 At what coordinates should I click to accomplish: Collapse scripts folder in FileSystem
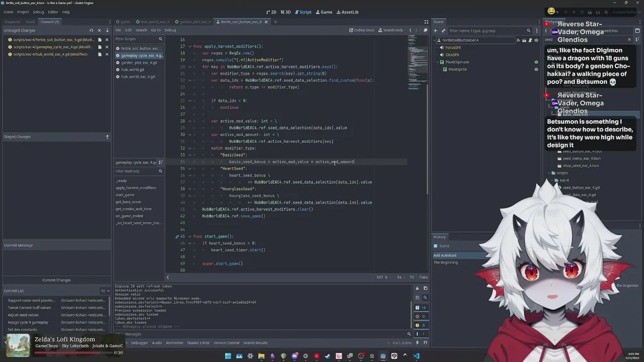548,173
